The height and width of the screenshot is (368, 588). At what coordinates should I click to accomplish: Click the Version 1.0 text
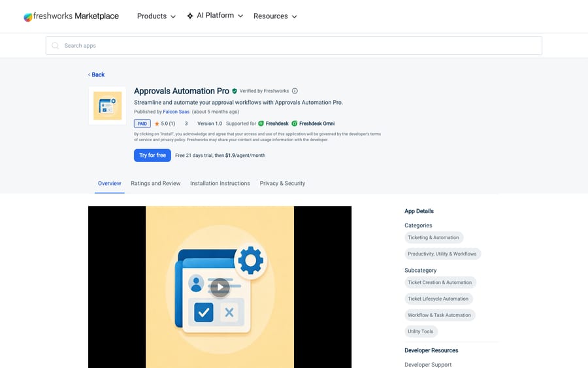(210, 124)
